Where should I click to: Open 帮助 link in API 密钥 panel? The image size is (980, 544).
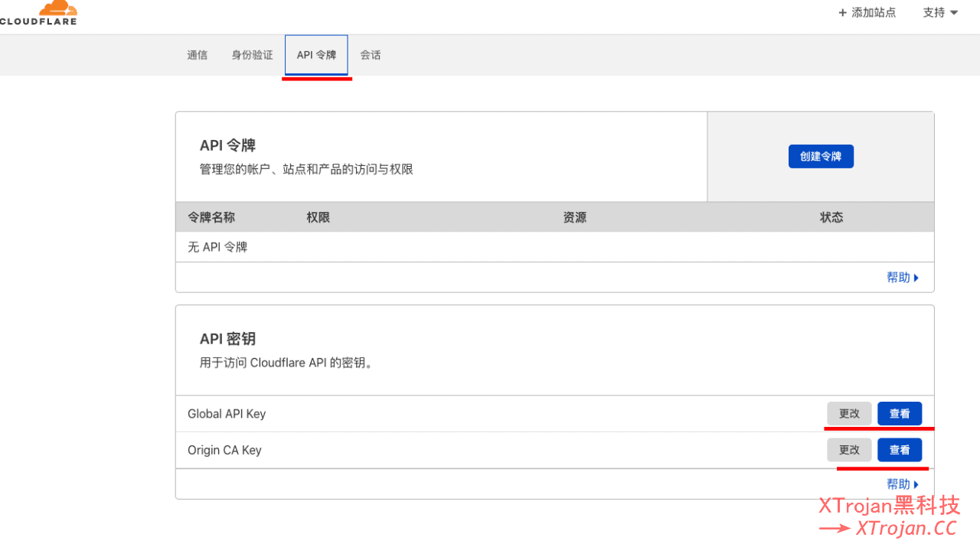tap(903, 484)
